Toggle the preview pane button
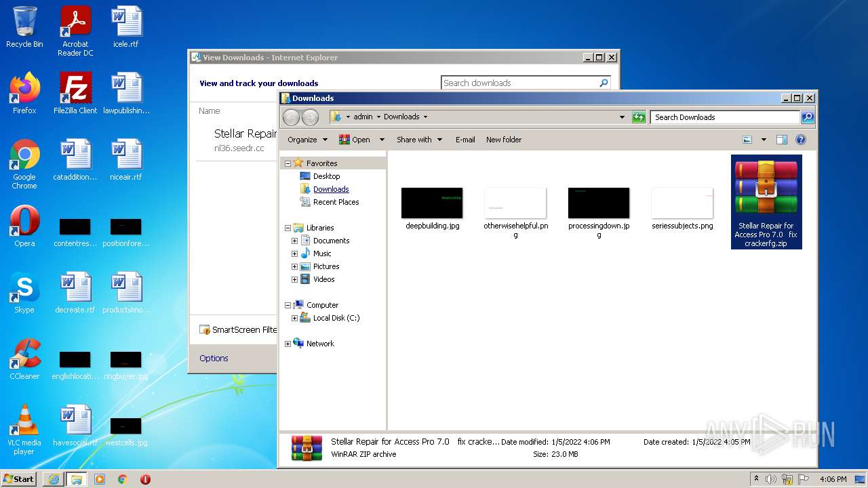 (x=781, y=140)
